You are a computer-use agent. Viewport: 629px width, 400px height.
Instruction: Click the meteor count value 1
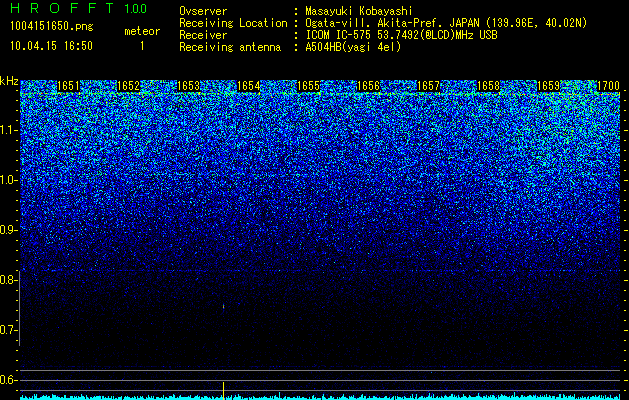click(x=142, y=46)
